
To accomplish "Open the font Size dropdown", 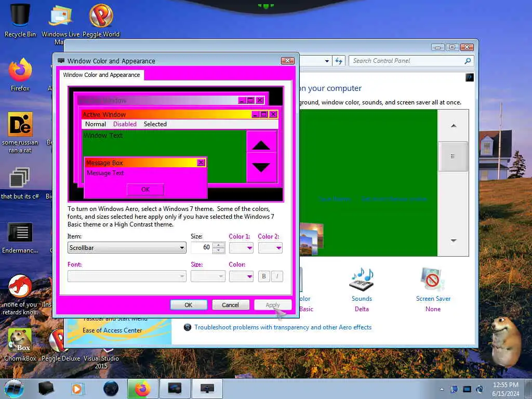I will [208, 276].
